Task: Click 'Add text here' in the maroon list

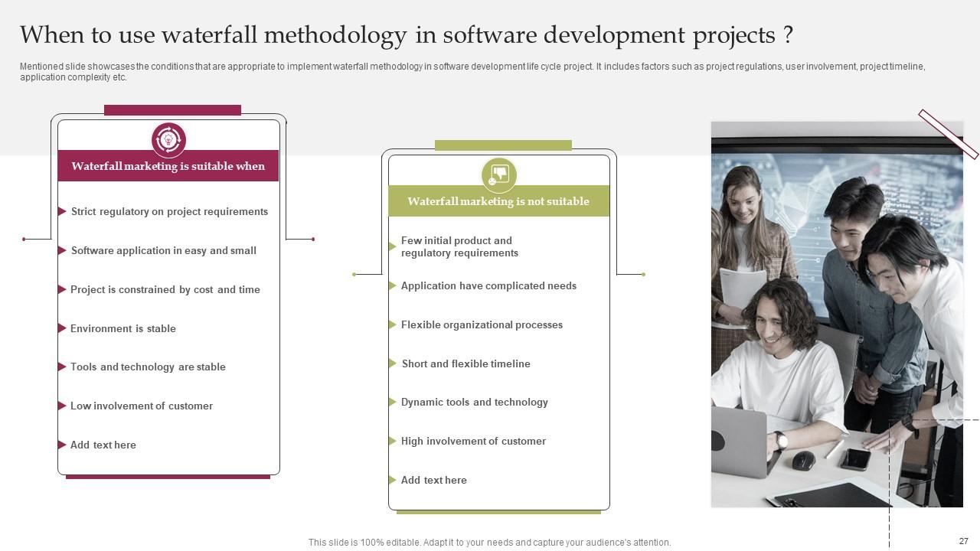Action: click(x=103, y=445)
